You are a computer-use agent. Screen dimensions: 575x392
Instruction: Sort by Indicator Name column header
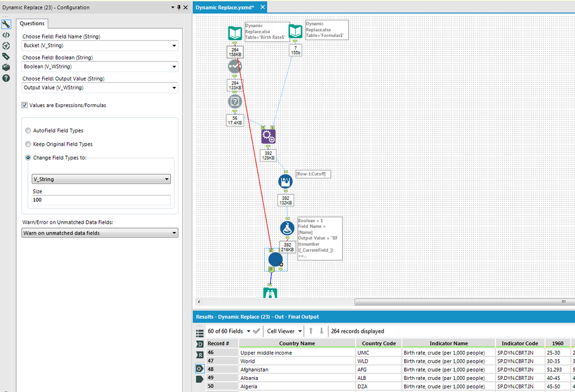point(449,344)
